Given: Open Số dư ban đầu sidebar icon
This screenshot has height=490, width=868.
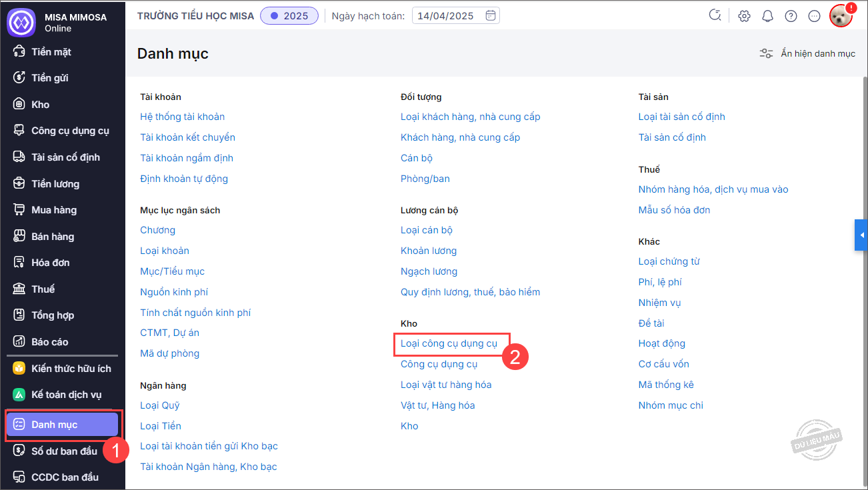Looking at the screenshot, I should point(19,451).
